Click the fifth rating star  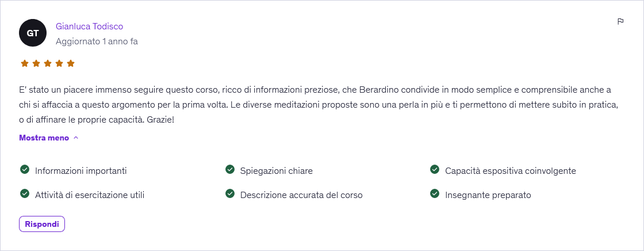point(71,63)
